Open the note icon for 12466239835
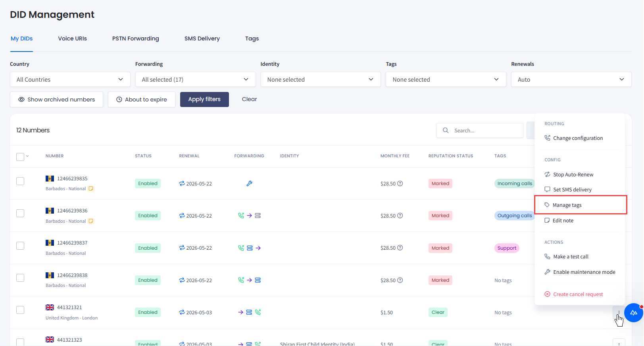This screenshot has width=644, height=346. tap(91, 189)
